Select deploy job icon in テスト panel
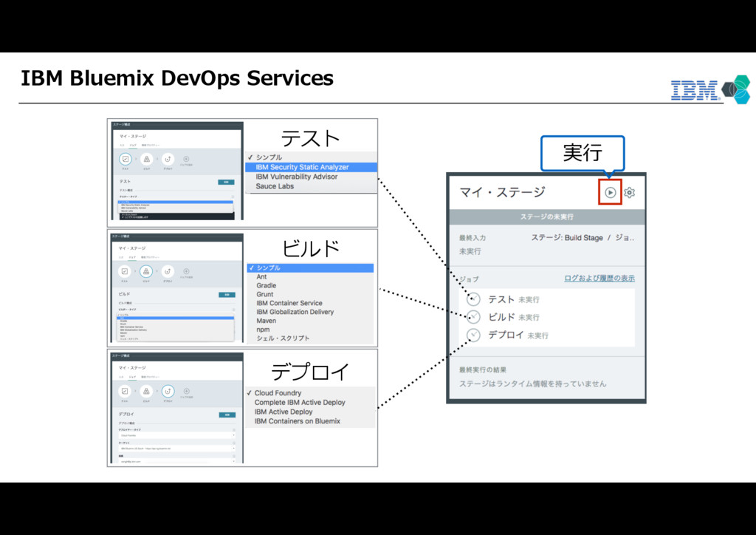The width and height of the screenshot is (756, 535). 168,159
